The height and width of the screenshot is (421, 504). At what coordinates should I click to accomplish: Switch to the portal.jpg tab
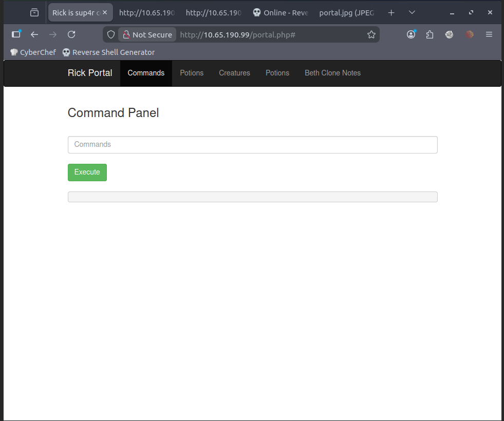tap(346, 12)
